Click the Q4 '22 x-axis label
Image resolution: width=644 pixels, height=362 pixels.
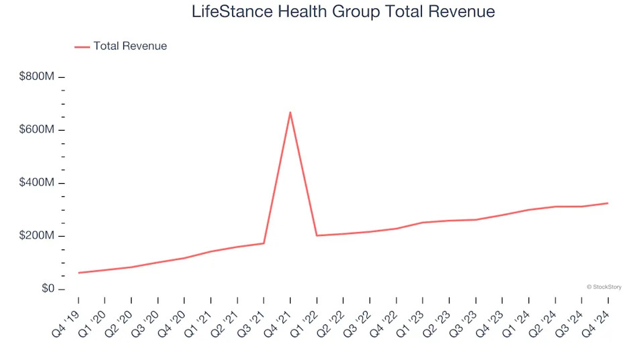[383, 324]
